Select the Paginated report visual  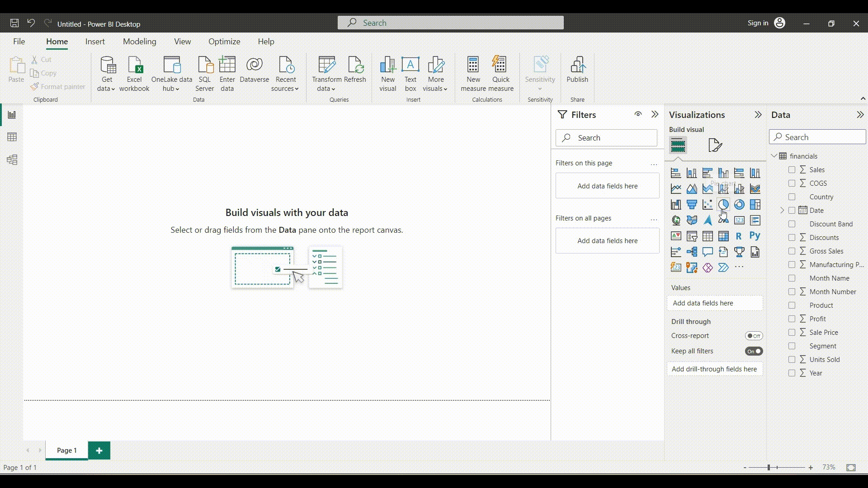[755, 252]
